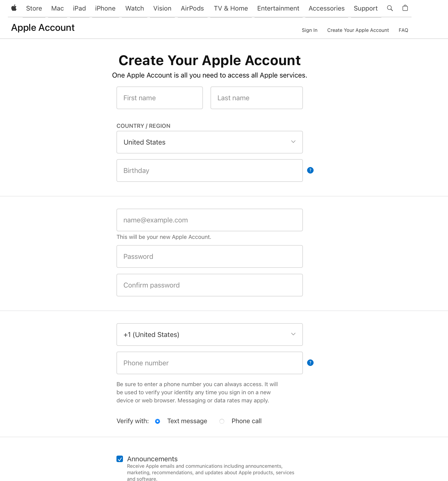Open the Watch menu
The image size is (448, 481).
[135, 8]
